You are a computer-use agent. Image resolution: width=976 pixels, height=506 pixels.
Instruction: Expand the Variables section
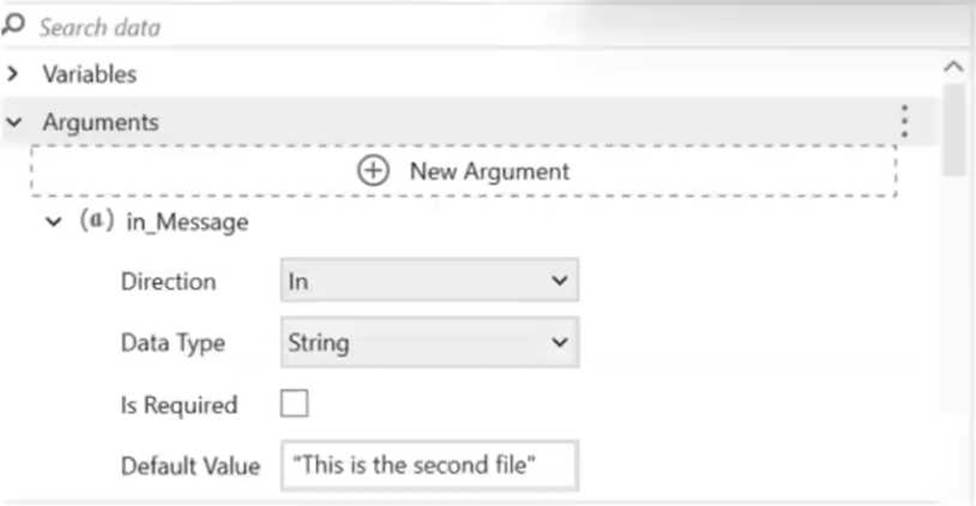click(x=12, y=74)
